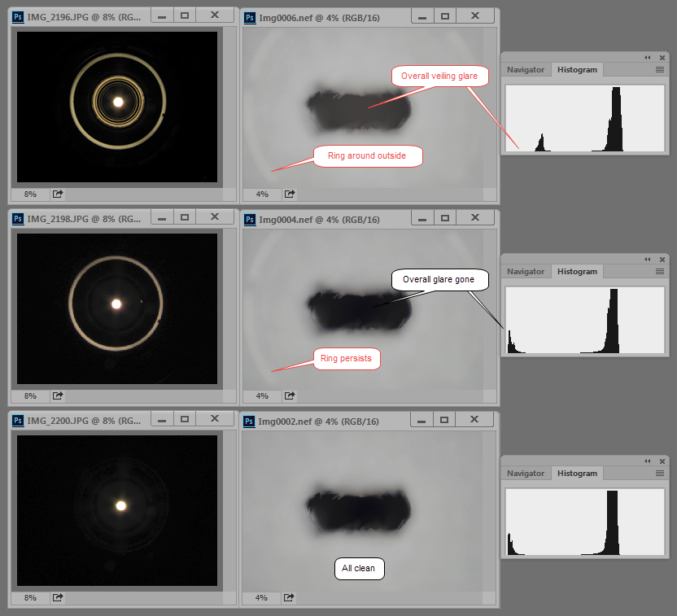The height and width of the screenshot is (616, 677).
Task: Click the middle histogram graph display
Action: click(x=584, y=320)
